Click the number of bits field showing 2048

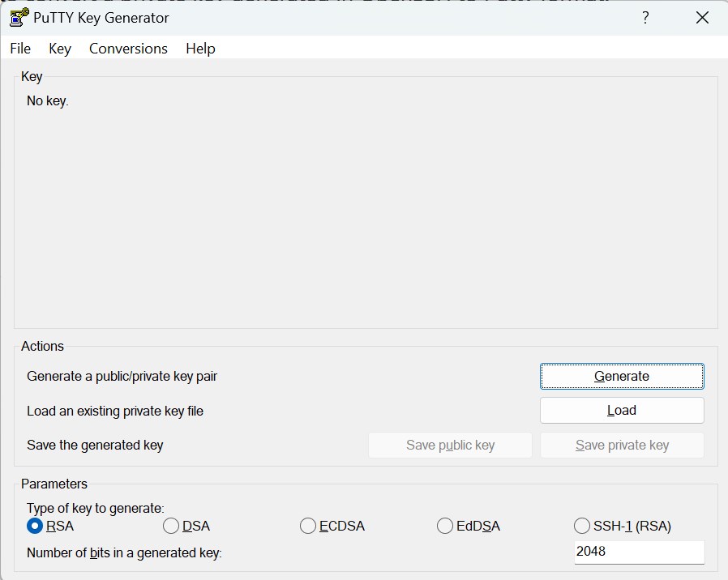point(638,552)
